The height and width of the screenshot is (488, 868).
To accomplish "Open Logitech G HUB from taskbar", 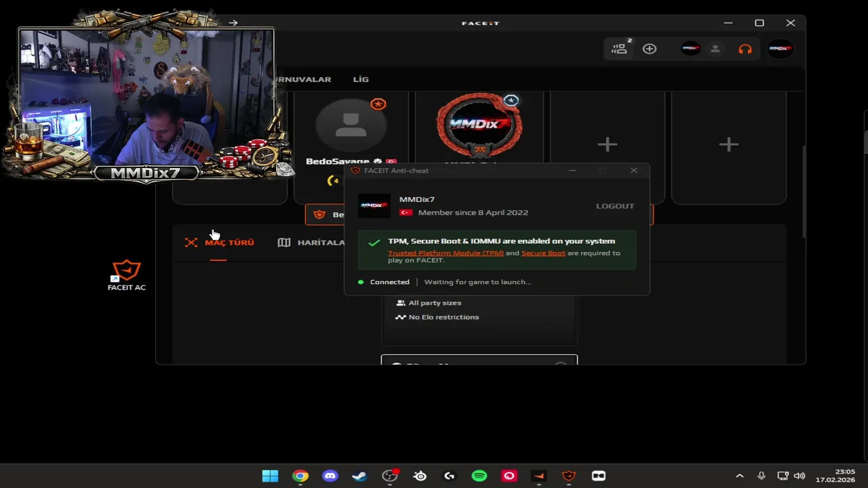I will [450, 476].
